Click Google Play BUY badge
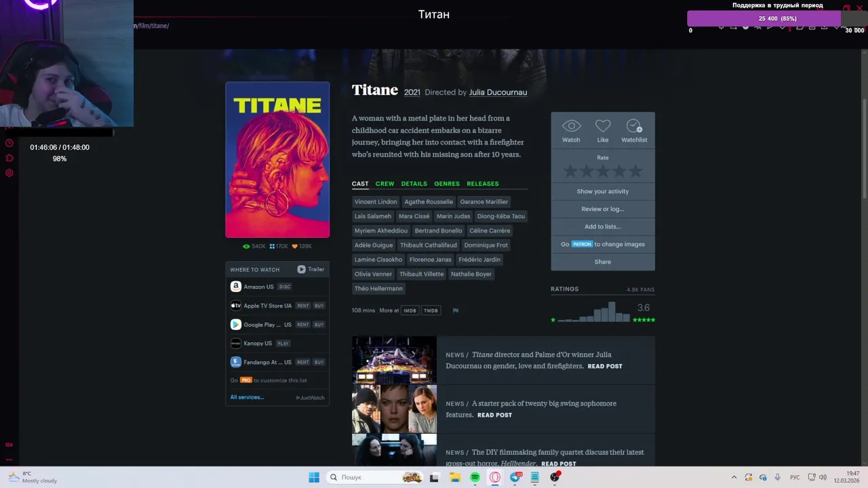The image size is (868, 488). pyautogui.click(x=319, y=325)
